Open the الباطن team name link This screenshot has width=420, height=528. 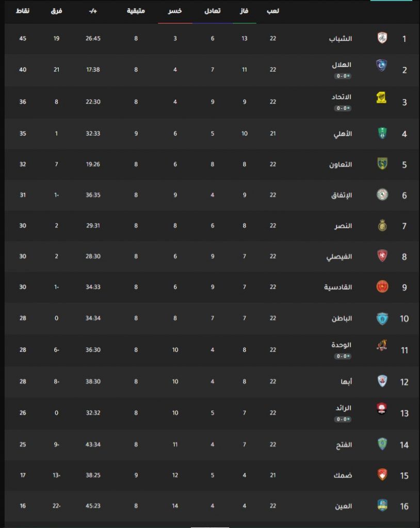click(x=342, y=318)
